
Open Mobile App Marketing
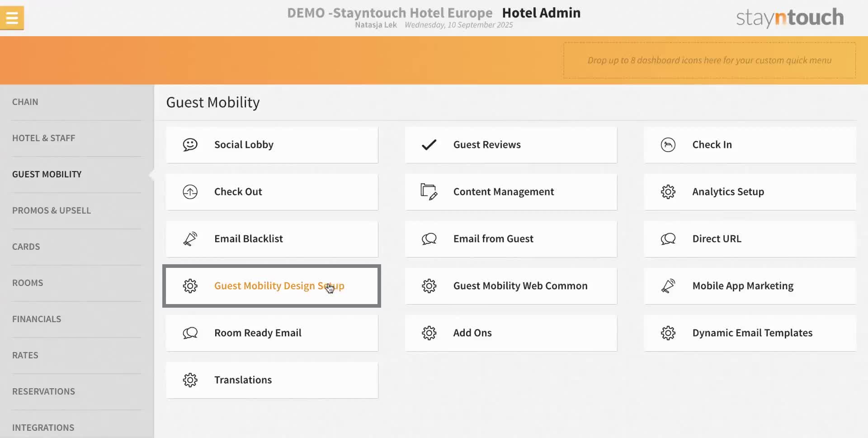coord(750,286)
